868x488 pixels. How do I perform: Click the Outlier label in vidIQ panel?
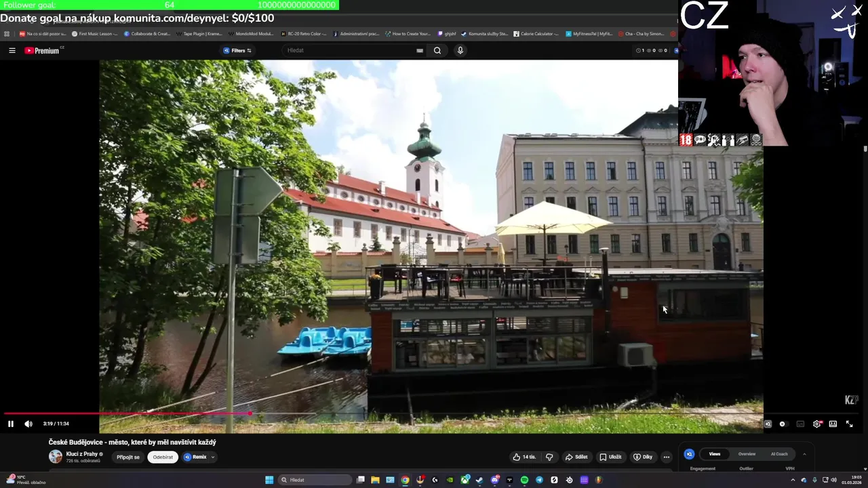pyautogui.click(x=746, y=468)
